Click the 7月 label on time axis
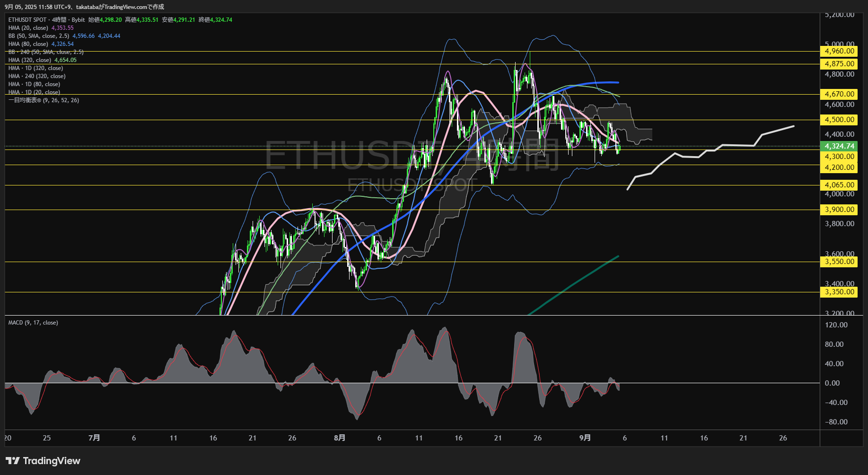This screenshot has height=475, width=868. 94,438
